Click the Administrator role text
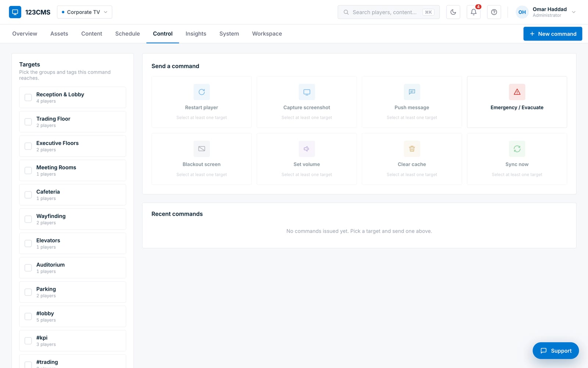The image size is (588, 368). pyautogui.click(x=547, y=15)
